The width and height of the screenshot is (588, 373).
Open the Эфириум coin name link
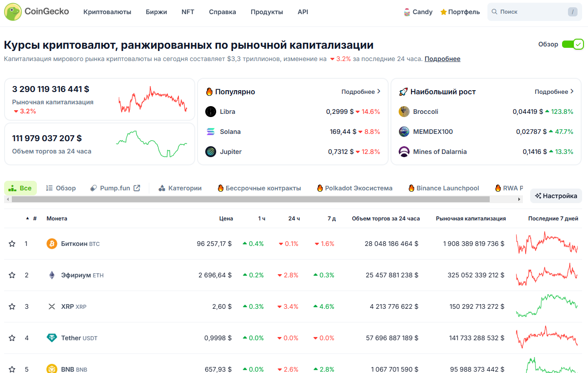[76, 275]
